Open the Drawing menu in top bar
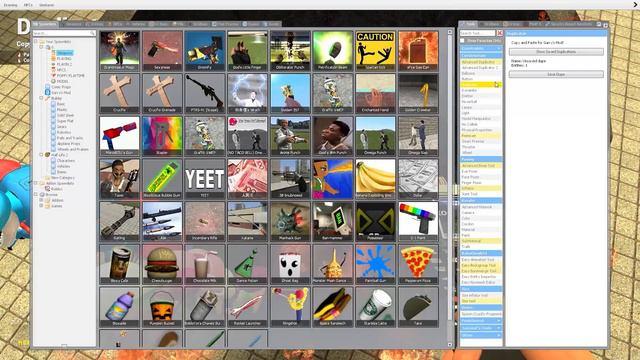This screenshot has width=640, height=360. (11, 5)
